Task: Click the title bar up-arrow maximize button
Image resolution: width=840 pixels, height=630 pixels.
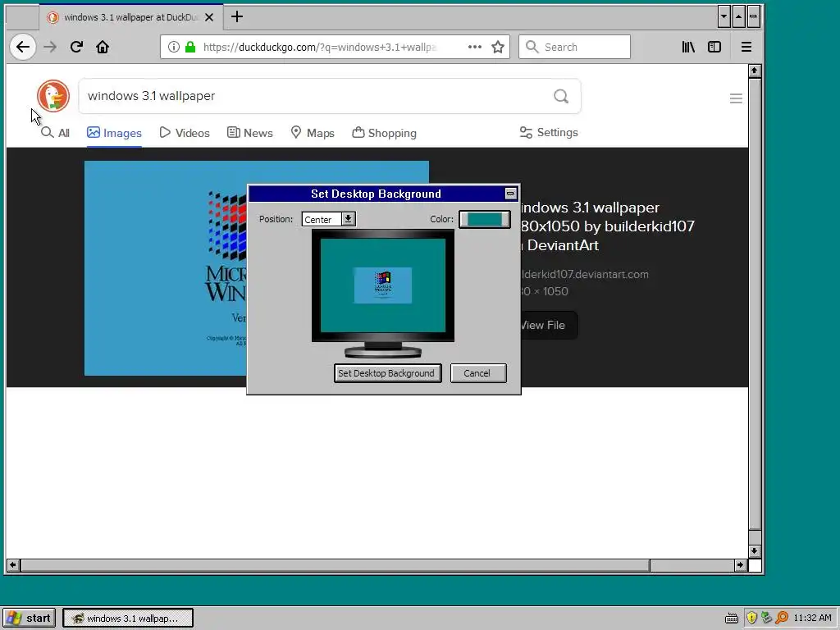Action: click(x=738, y=16)
